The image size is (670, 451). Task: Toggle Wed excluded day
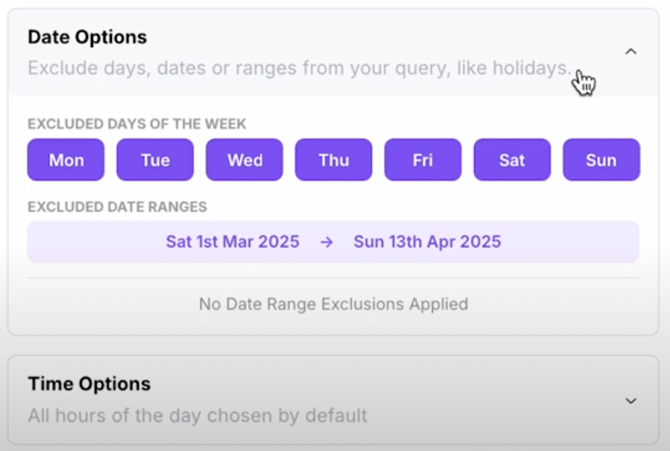pyautogui.click(x=244, y=160)
